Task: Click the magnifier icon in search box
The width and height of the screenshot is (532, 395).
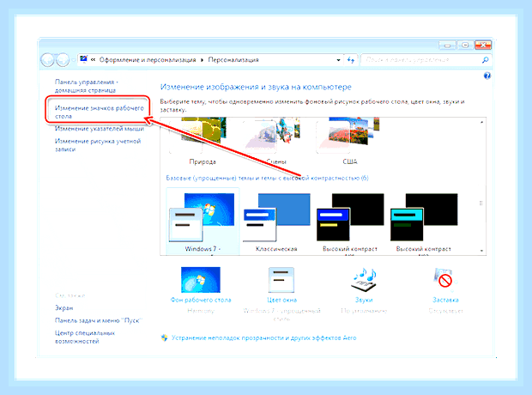Action: click(485, 60)
